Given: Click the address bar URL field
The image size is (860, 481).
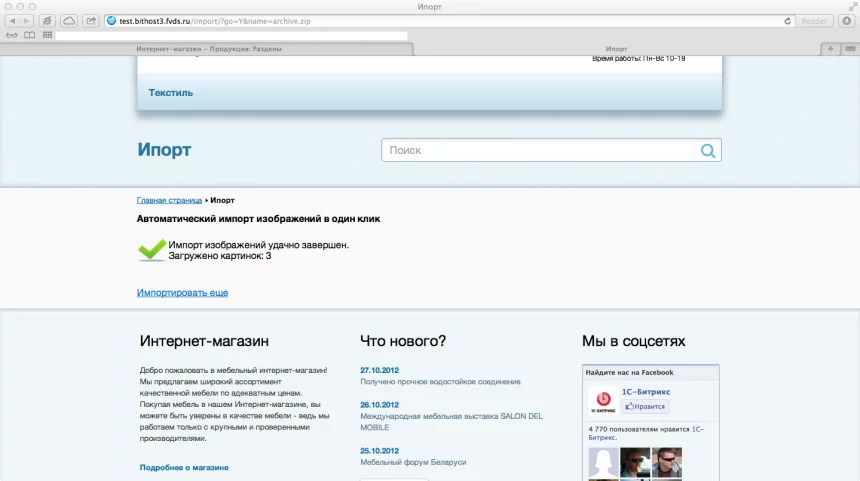Looking at the screenshot, I should (440, 21).
